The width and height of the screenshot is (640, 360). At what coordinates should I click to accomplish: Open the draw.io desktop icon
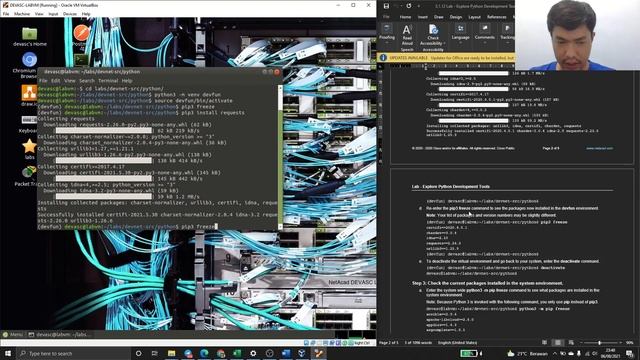point(29,93)
